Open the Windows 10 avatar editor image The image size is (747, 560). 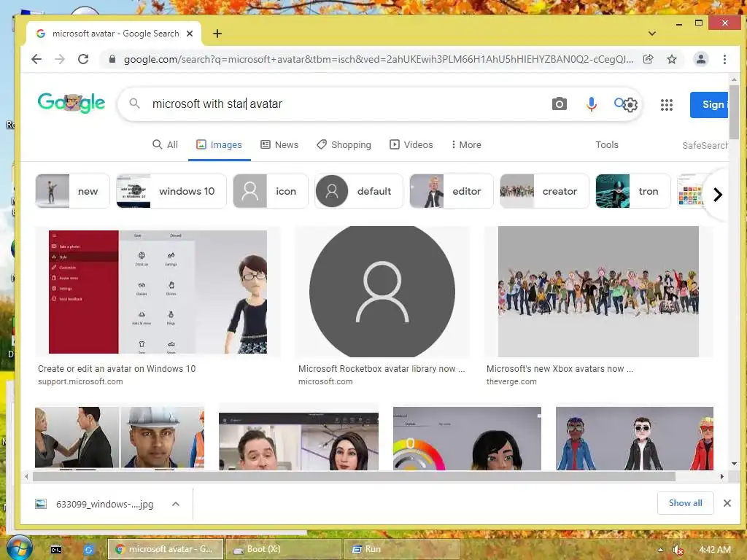click(x=158, y=292)
